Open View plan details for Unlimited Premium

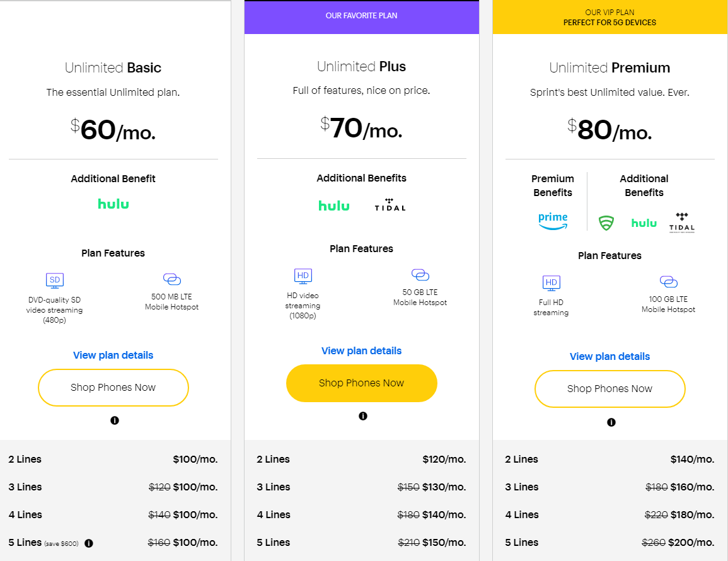610,357
